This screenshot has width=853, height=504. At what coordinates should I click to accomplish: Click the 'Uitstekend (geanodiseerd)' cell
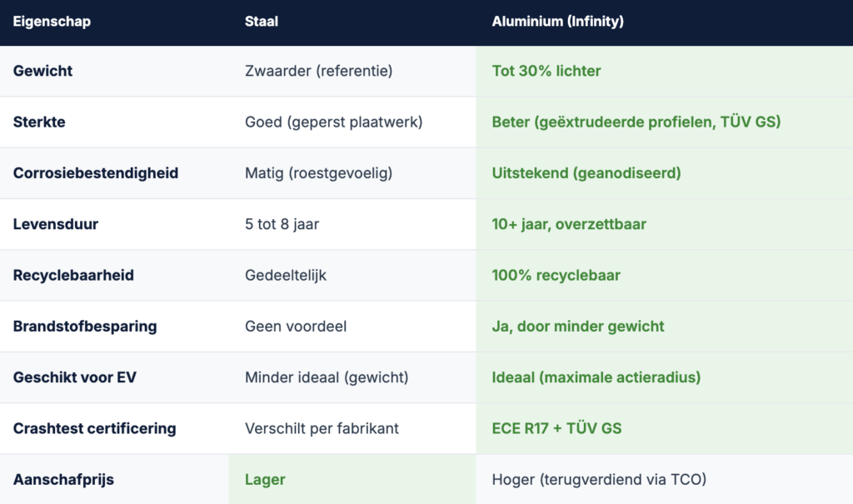[586, 173]
